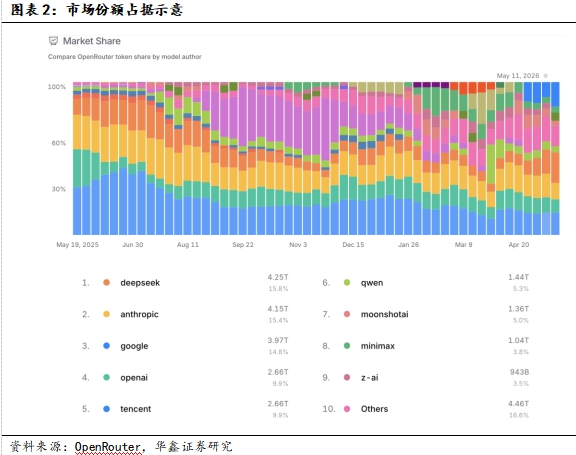
Task: Select the dark green minimax legend dot
Action: coord(347,346)
